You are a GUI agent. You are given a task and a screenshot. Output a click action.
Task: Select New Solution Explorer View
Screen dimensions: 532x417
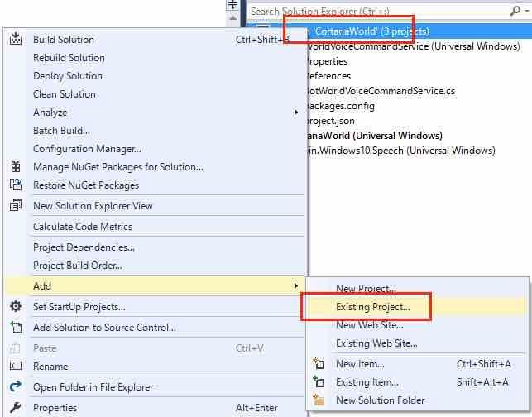[155, 206]
